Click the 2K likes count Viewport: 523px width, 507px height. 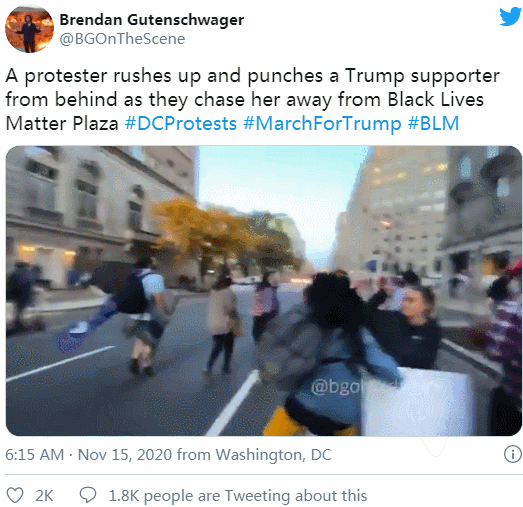(x=44, y=496)
